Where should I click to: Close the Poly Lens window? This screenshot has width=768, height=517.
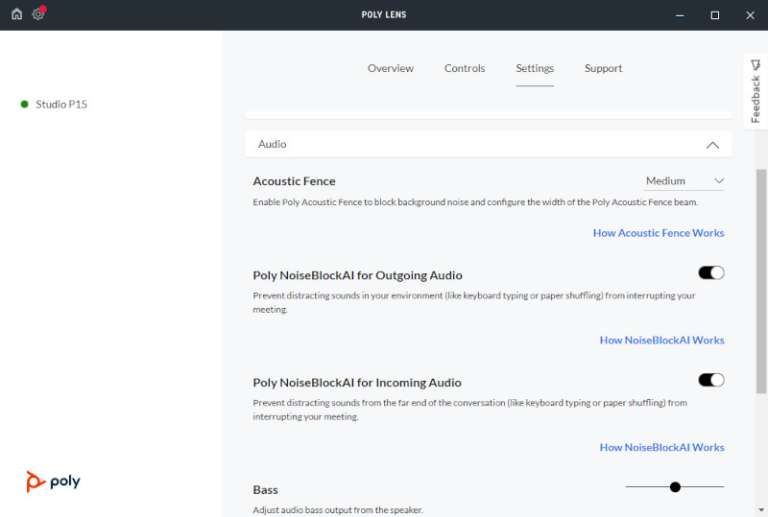[x=750, y=15]
